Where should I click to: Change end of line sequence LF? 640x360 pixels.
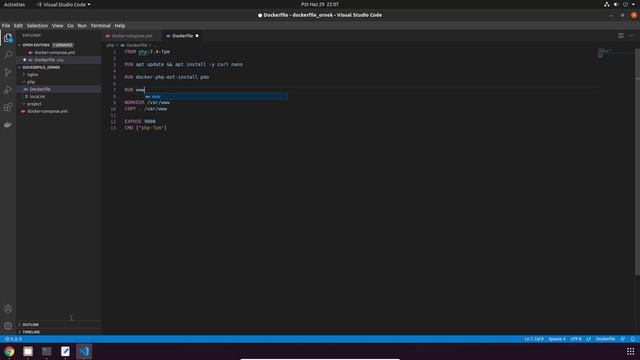tap(589, 339)
